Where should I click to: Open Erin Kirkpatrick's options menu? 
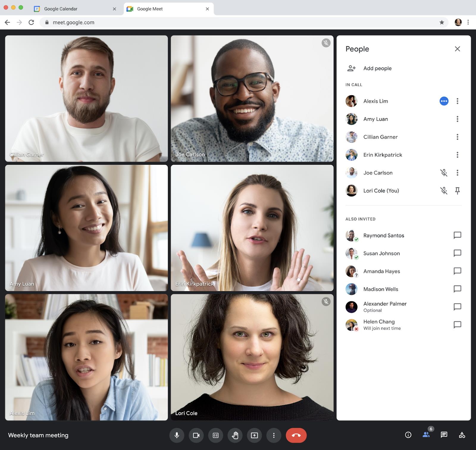[457, 155]
